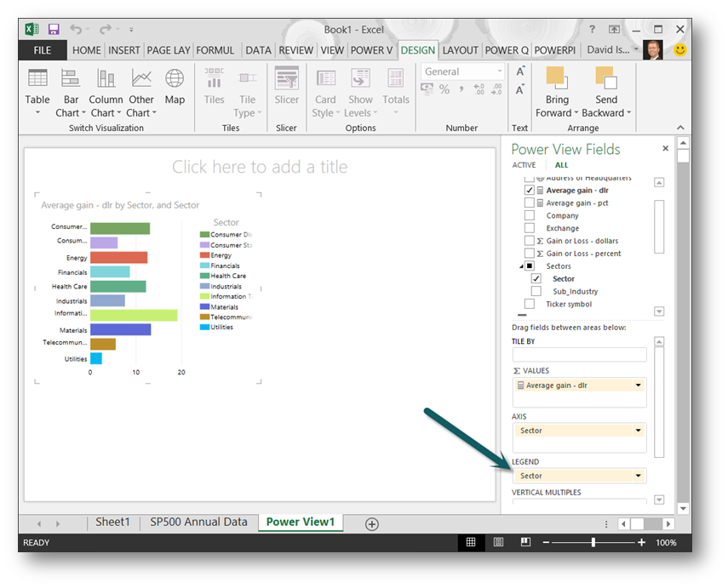Check the Company field
728x588 pixels.
tap(529, 215)
